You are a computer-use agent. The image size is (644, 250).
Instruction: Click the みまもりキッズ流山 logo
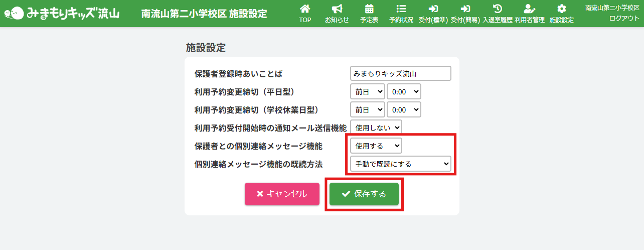coord(65,13)
